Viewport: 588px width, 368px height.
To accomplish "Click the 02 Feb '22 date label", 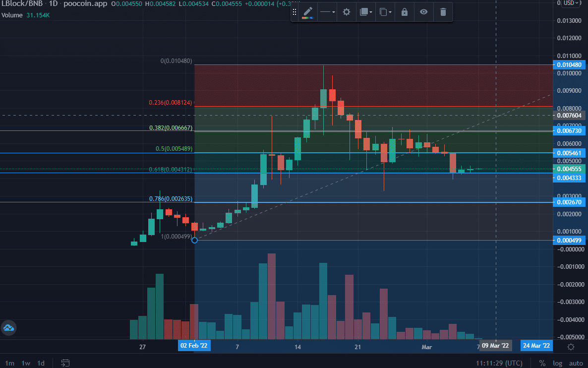I will (194, 346).
